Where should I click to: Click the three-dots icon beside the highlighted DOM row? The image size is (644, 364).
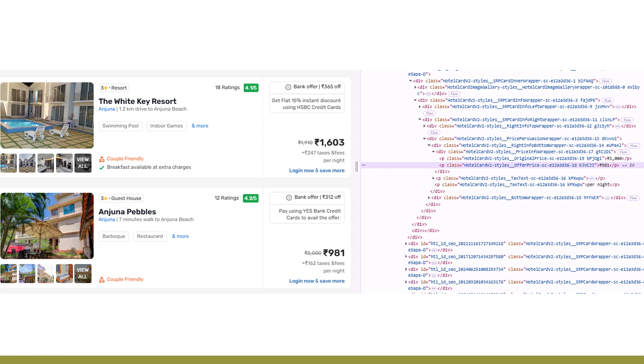coord(364,165)
